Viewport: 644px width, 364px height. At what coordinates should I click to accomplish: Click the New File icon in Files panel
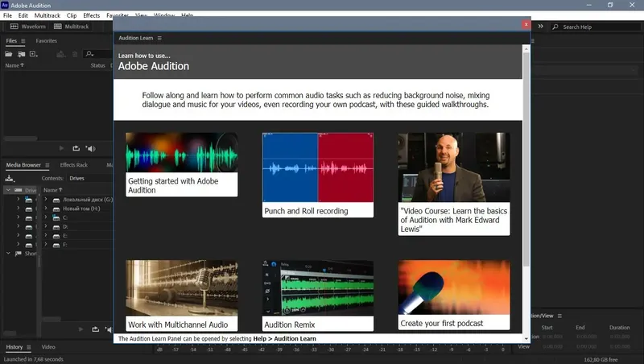click(x=33, y=54)
